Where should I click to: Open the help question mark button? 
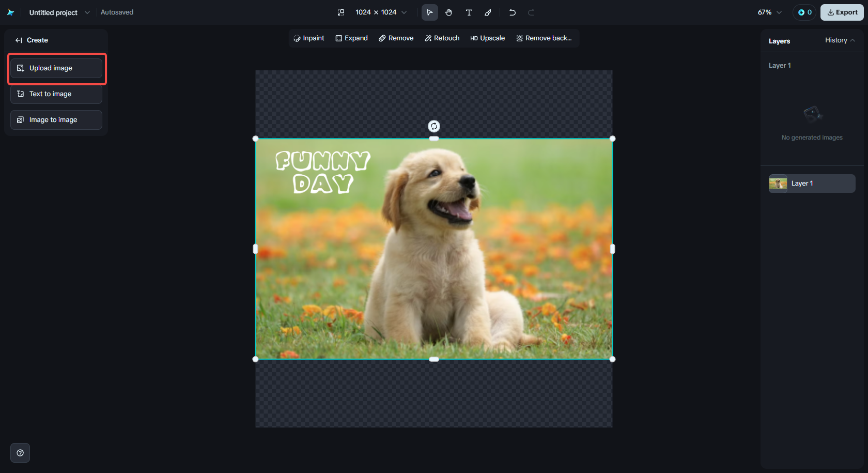tap(20, 453)
